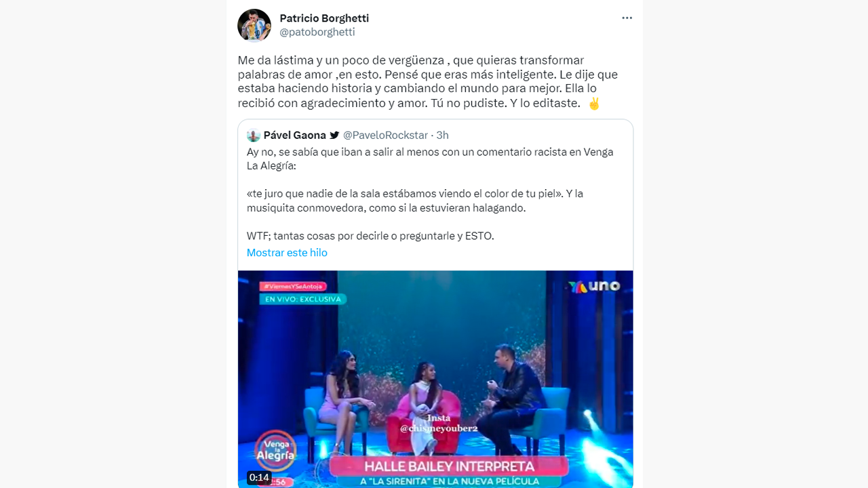The width and height of the screenshot is (868, 488).
Task: Click Patricio Borghetti's profile avatar
Action: coord(254,26)
